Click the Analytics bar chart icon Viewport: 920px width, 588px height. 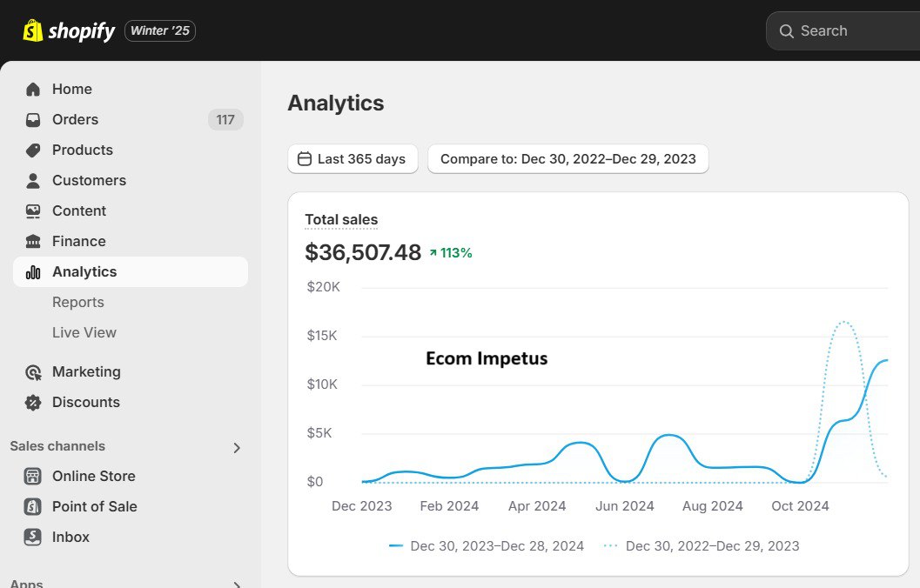point(33,272)
